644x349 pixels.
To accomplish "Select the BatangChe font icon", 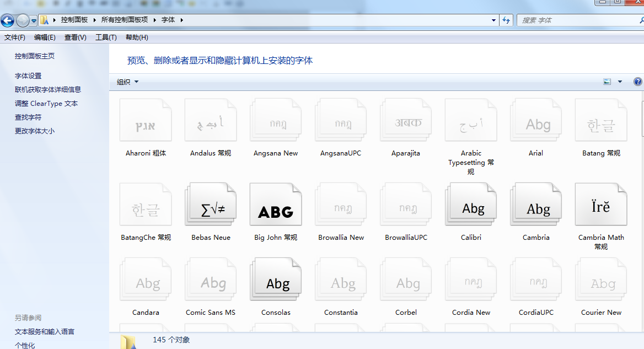I will (146, 205).
